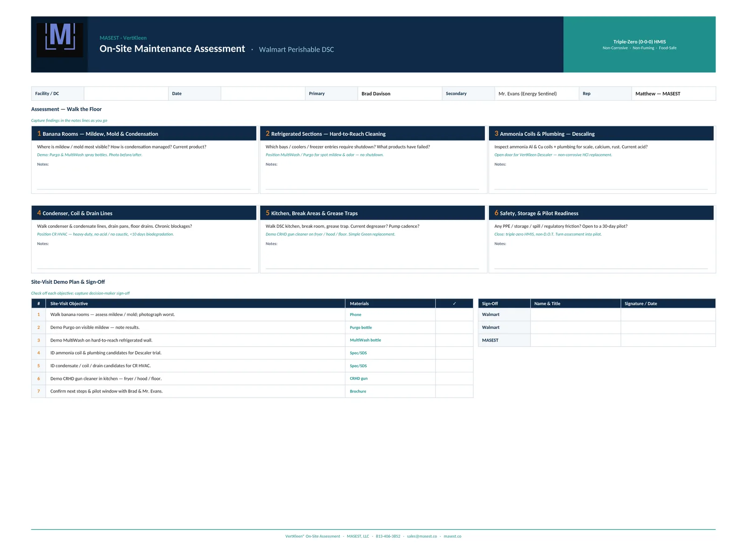Click the Phone entry in the Materials column
The image size is (747, 560).
355,315
